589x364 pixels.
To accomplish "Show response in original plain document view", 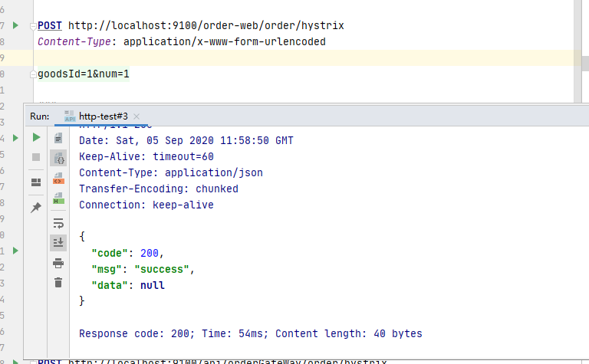I will pyautogui.click(x=58, y=138).
